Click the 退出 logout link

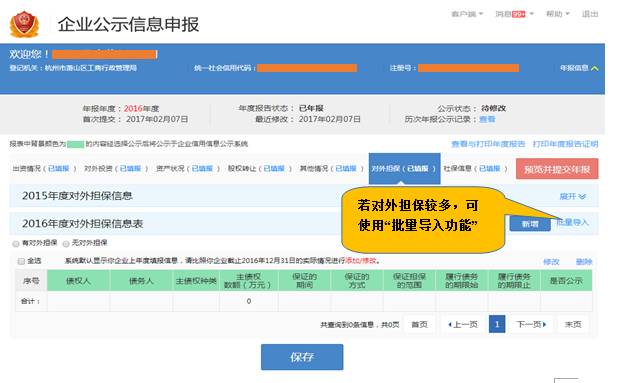590,14
